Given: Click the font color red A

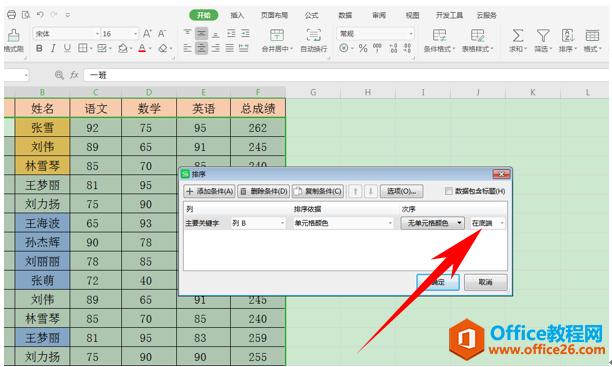Looking at the screenshot, I should click(142, 48).
